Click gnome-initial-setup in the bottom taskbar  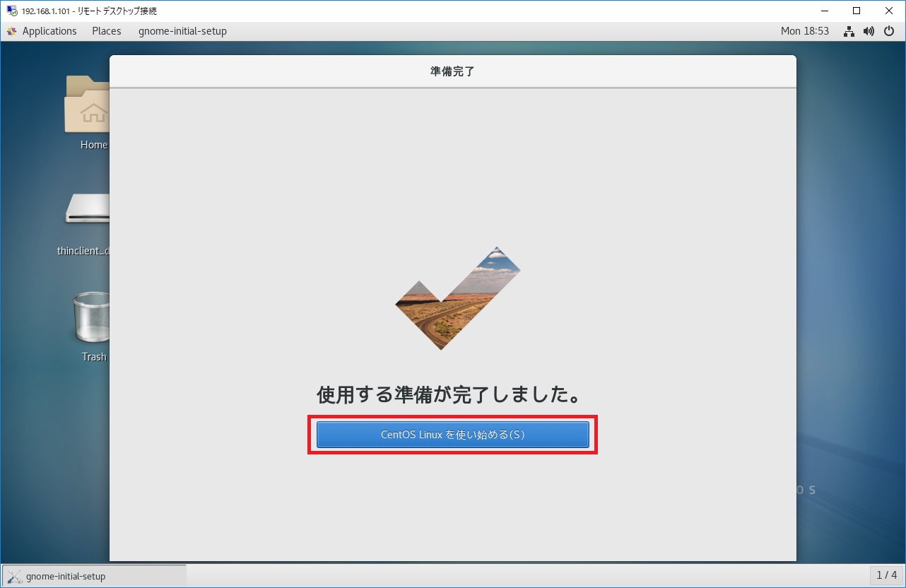[95, 576]
